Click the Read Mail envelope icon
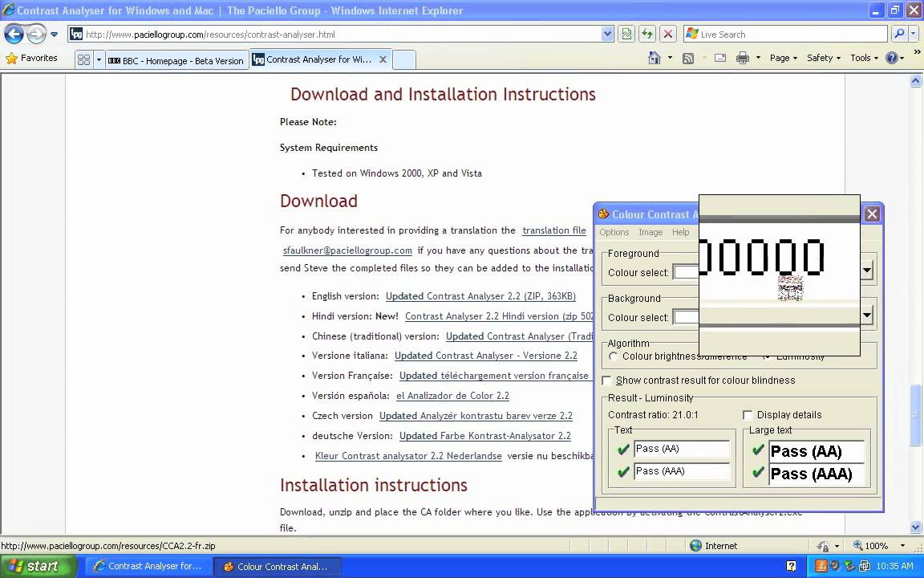 tap(720, 58)
